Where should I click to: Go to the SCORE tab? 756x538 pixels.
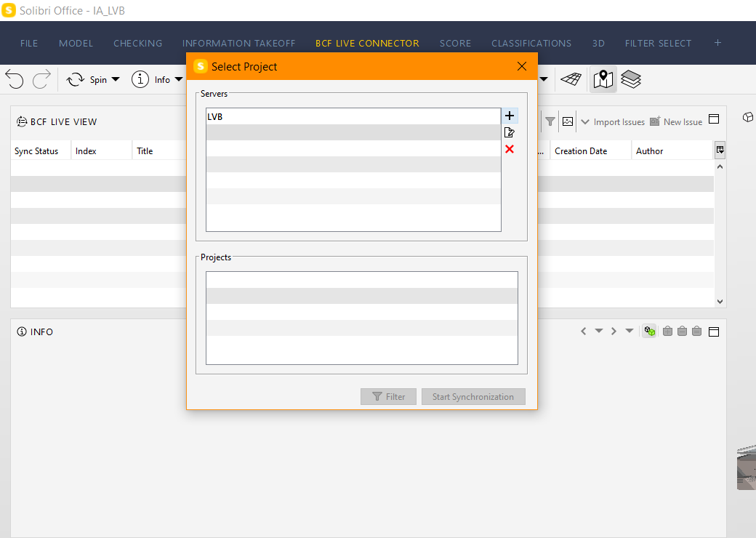455,44
